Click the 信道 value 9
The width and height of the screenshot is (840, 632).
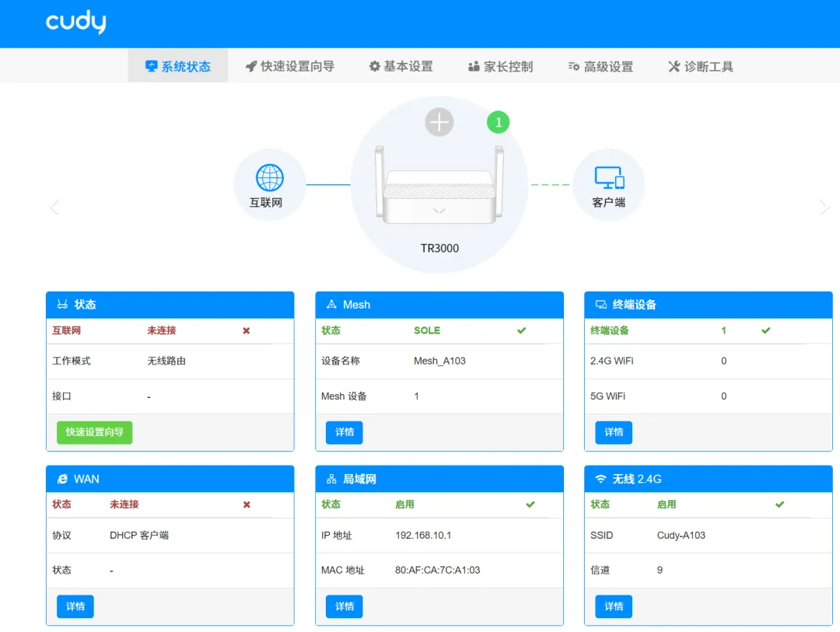tap(660, 570)
